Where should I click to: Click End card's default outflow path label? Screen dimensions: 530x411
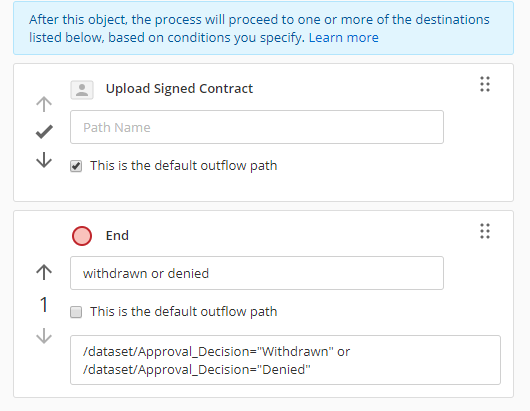183,312
